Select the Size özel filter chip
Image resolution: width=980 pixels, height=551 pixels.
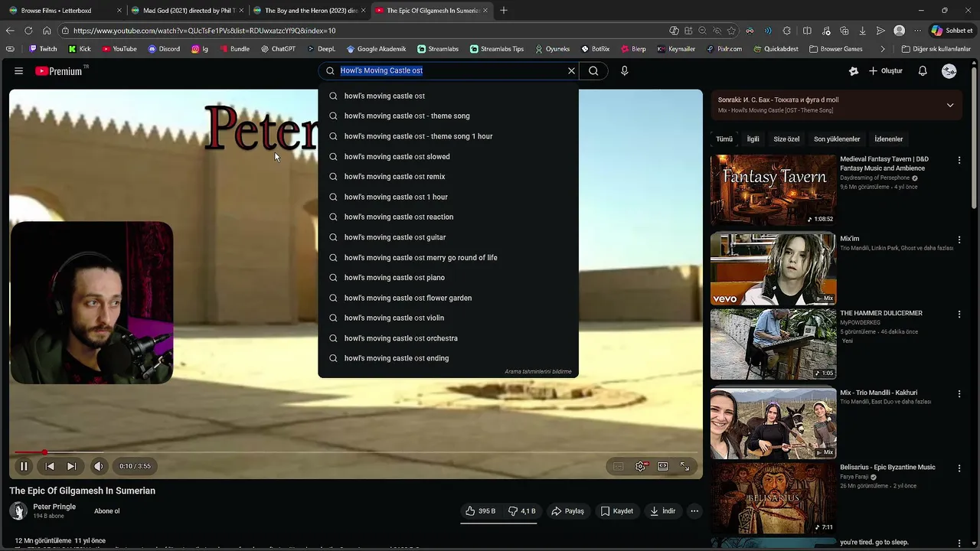point(786,139)
